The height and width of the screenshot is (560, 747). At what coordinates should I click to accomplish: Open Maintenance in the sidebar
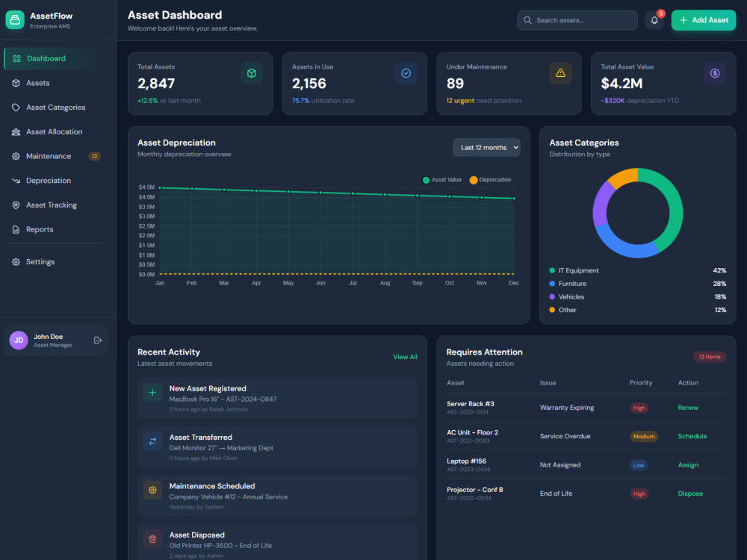coord(56,156)
